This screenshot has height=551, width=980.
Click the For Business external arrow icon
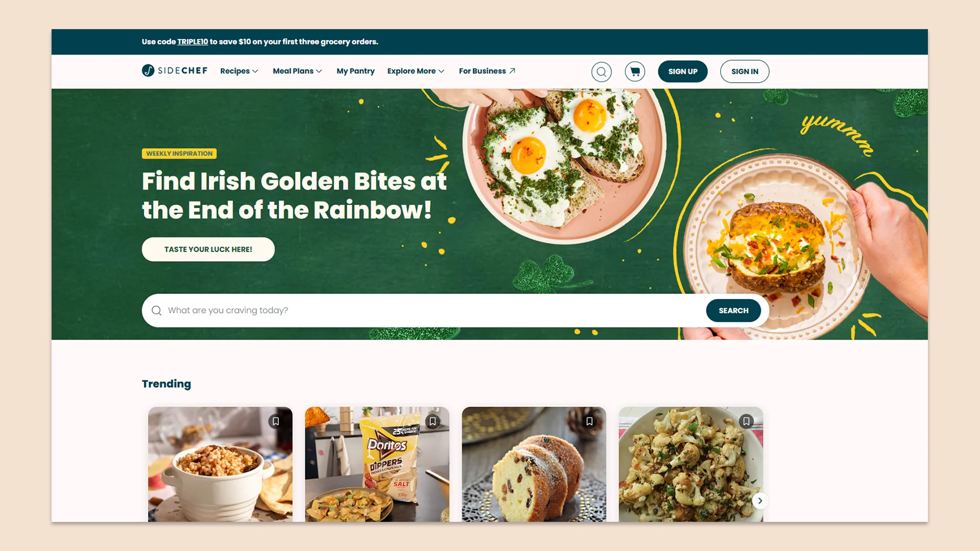[512, 71]
